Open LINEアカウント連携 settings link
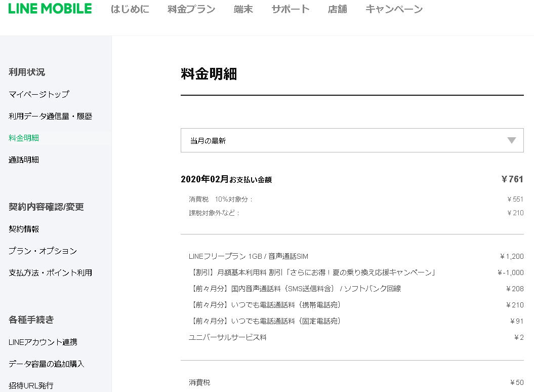Image resolution: width=534 pixels, height=392 pixels. pos(43,342)
